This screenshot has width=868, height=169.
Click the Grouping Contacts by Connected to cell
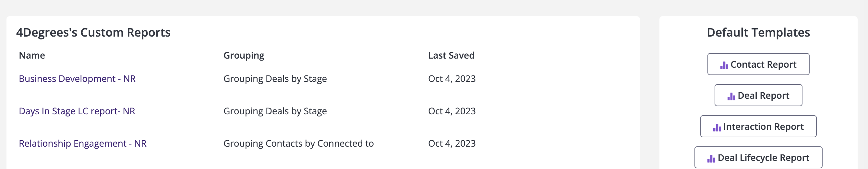298,143
